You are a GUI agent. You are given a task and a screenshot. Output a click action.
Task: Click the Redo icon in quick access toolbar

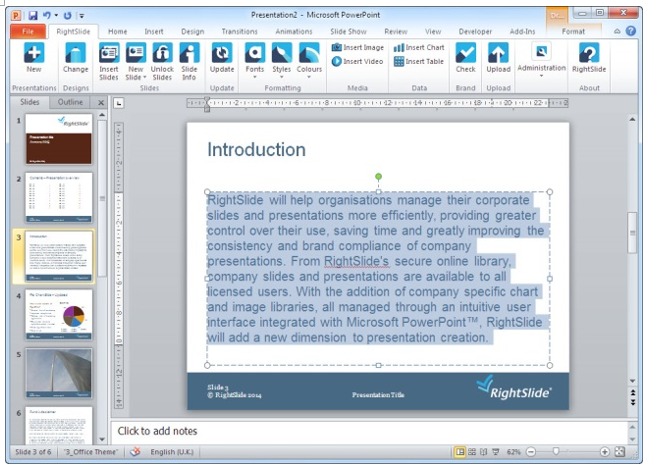[x=67, y=16]
